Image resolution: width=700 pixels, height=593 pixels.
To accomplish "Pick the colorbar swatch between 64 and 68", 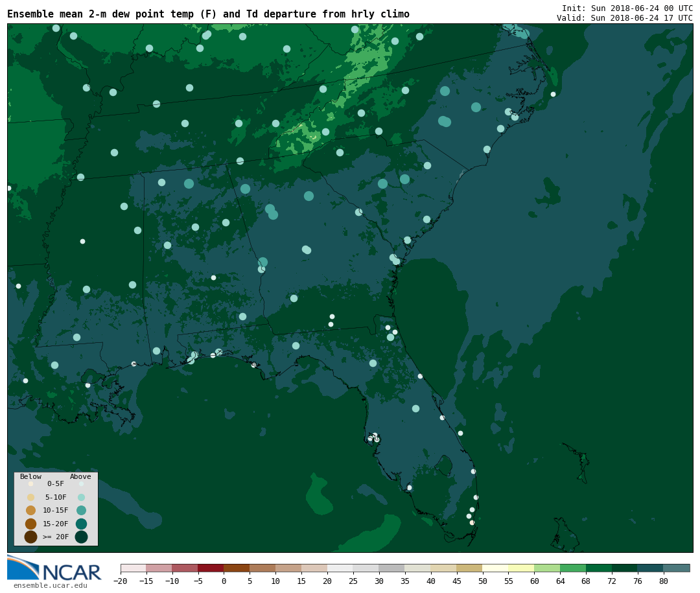I will pos(574,568).
